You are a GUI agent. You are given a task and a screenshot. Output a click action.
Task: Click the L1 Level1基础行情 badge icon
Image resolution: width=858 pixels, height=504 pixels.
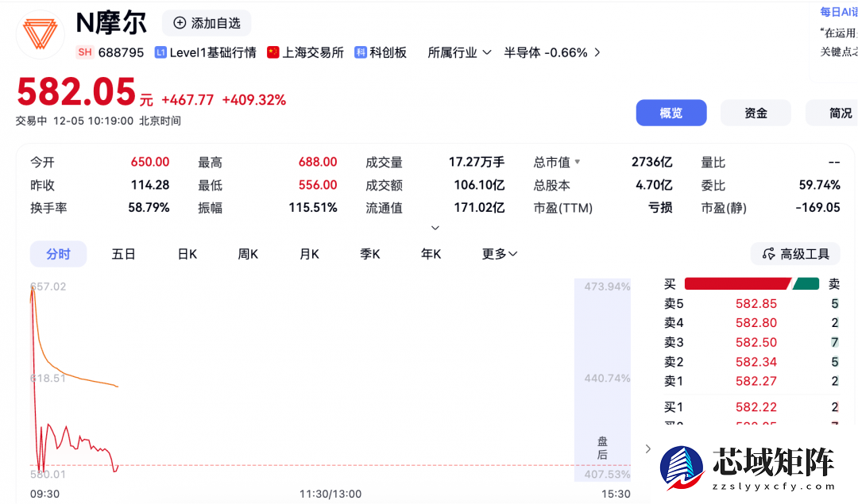(160, 52)
